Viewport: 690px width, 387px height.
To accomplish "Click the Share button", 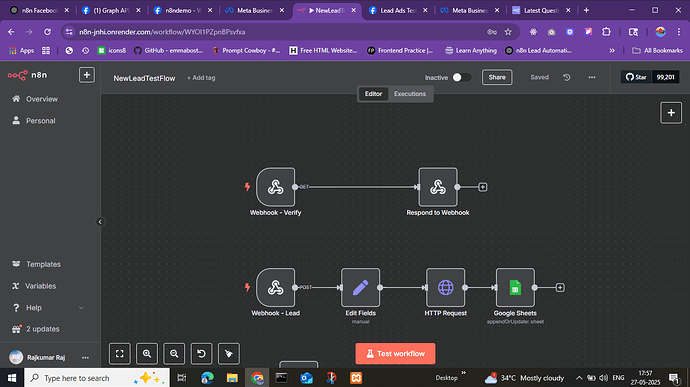I will [497, 77].
